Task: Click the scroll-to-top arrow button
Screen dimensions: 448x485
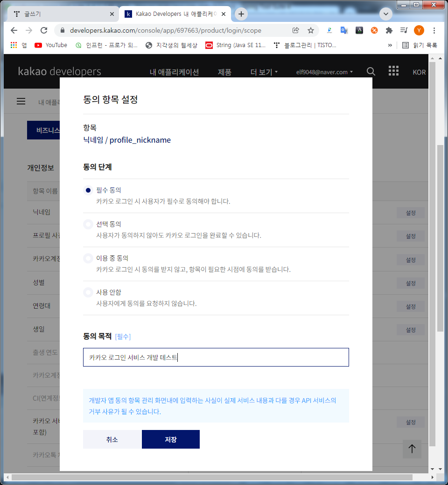Action: tap(412, 449)
